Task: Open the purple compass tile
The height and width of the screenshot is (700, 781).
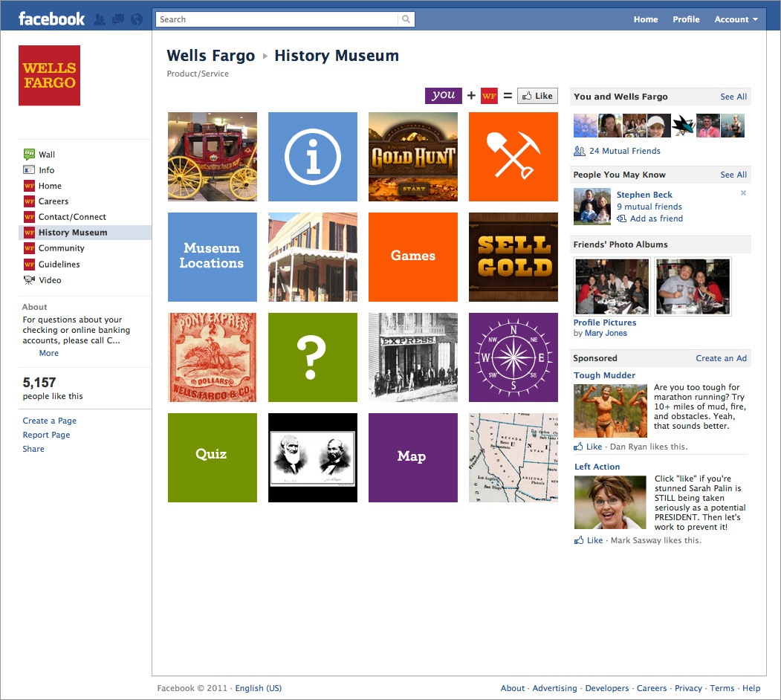Action: coord(513,357)
